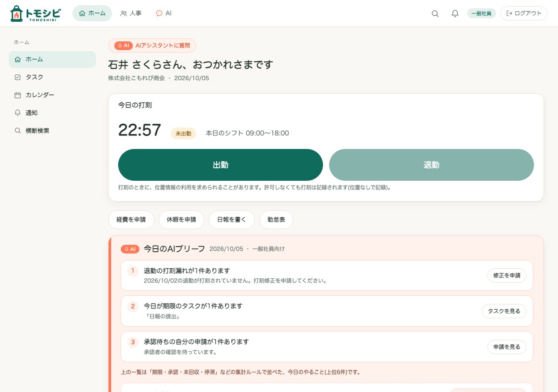Image resolution: width=558 pixels, height=392 pixels.
Task: Click the numbered circle 1 in the brief
Action: pos(133,271)
